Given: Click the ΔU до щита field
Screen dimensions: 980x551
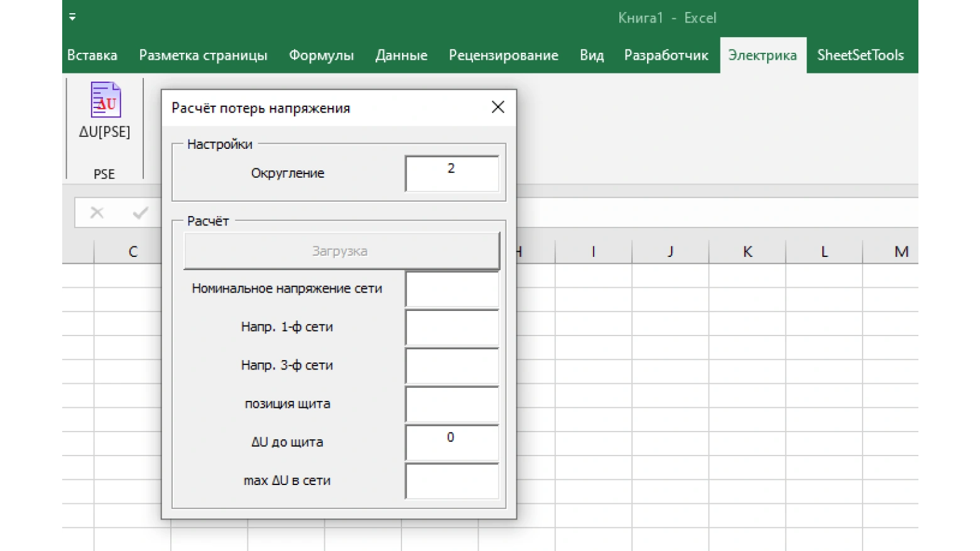Looking at the screenshot, I should tap(452, 442).
